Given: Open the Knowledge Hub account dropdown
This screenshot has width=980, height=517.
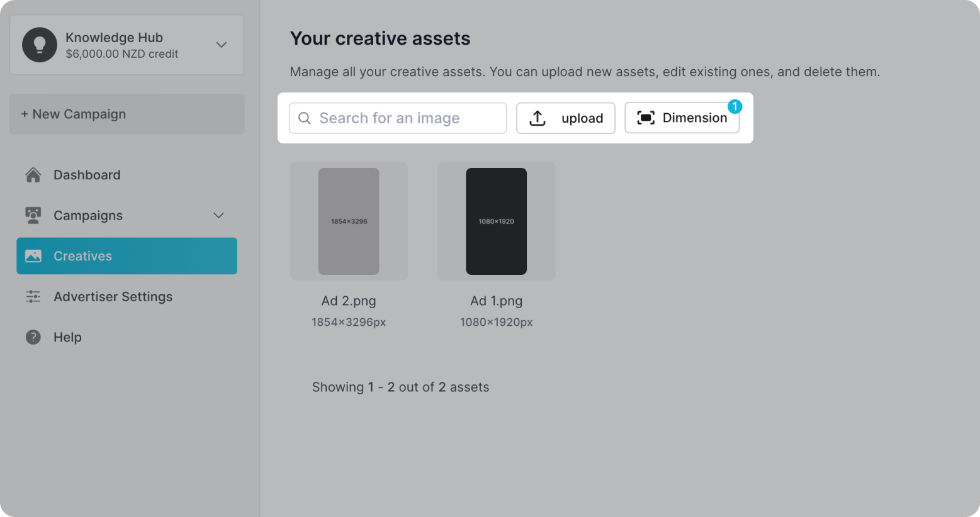Looking at the screenshot, I should [221, 45].
